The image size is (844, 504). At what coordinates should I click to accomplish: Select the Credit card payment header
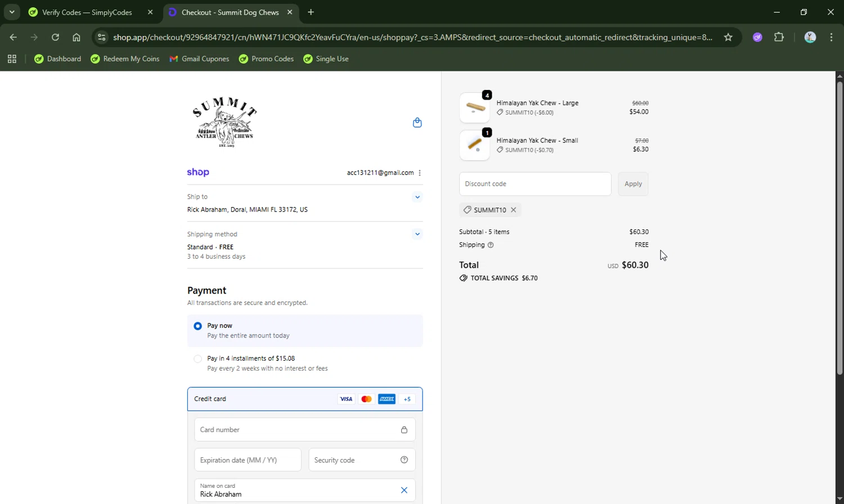(x=305, y=399)
